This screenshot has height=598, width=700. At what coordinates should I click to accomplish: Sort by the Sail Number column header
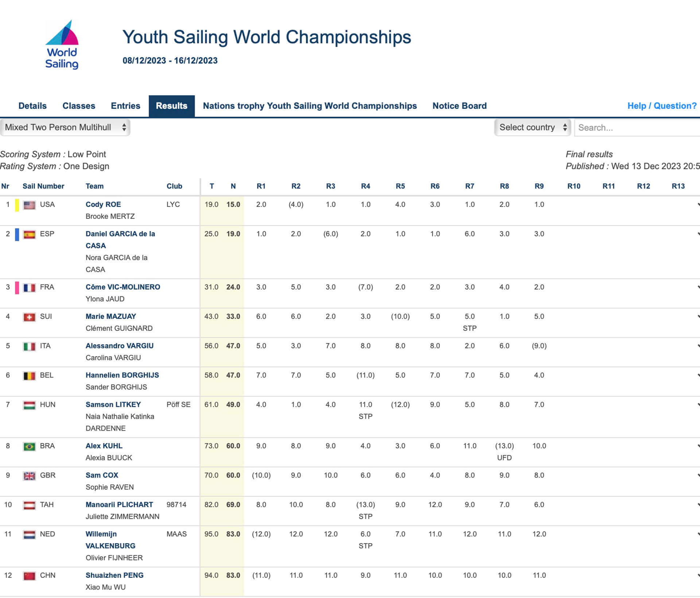tap(43, 186)
